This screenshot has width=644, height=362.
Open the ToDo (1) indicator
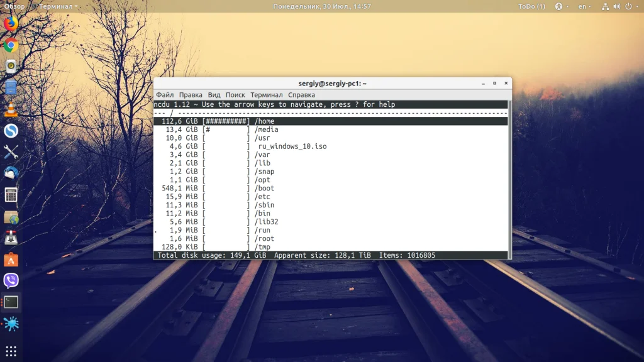[531, 6]
